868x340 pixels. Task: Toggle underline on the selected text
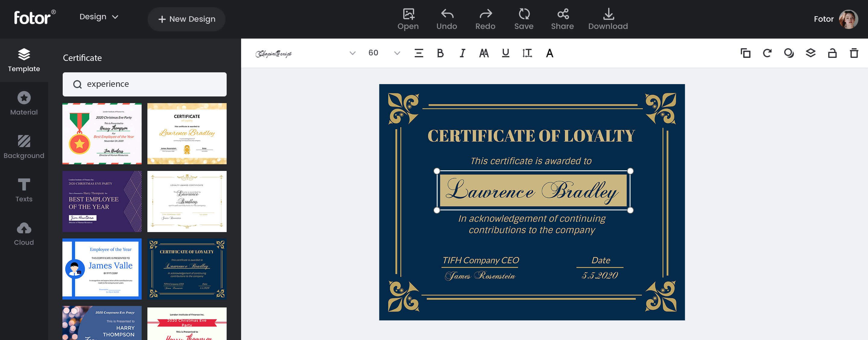505,53
